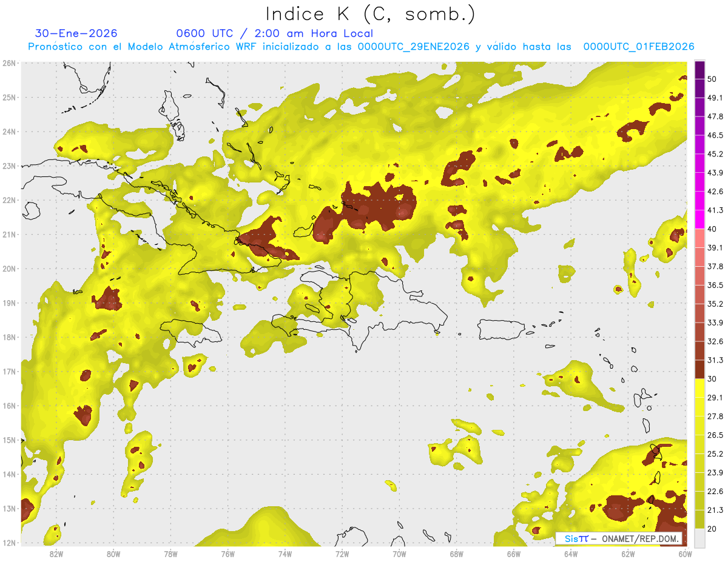The height and width of the screenshot is (562, 728).
Task: Click colorbar value '30'
Action: point(712,379)
